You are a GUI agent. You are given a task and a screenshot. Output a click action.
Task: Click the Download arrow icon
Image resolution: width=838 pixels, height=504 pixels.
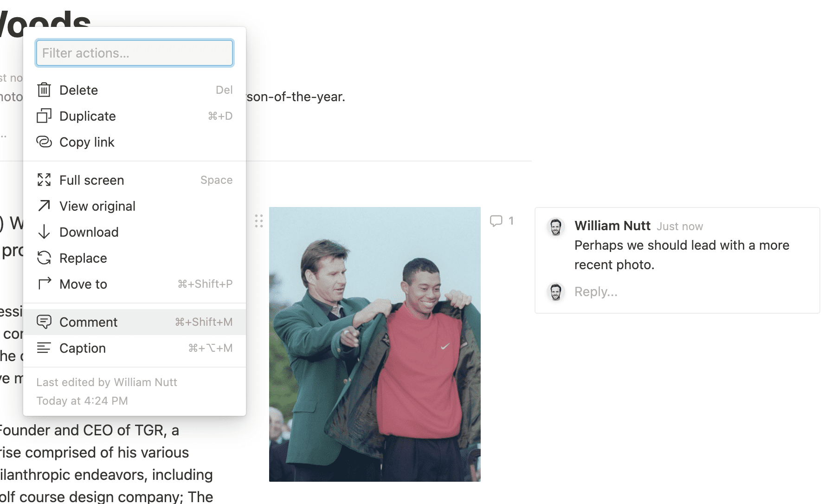[x=44, y=232]
